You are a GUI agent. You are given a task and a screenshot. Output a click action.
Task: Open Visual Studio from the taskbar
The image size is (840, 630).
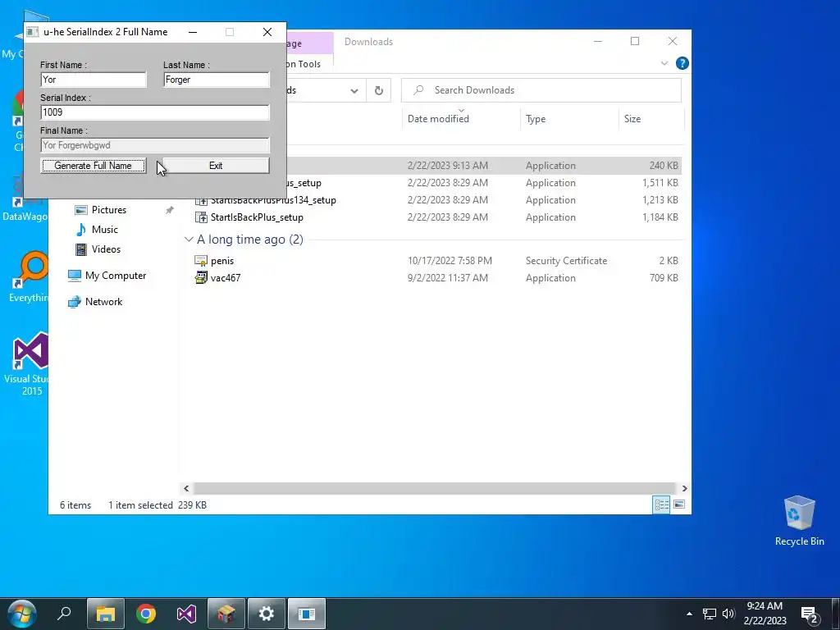point(186,614)
